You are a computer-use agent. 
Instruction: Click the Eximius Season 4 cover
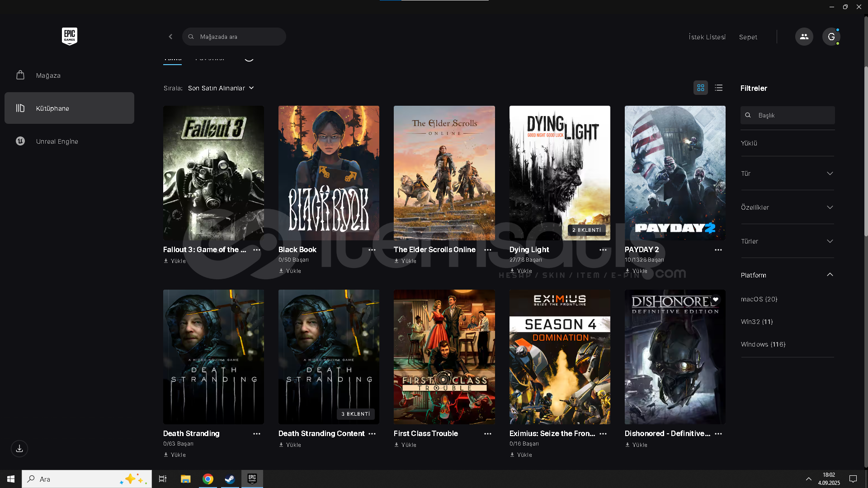pyautogui.click(x=560, y=357)
